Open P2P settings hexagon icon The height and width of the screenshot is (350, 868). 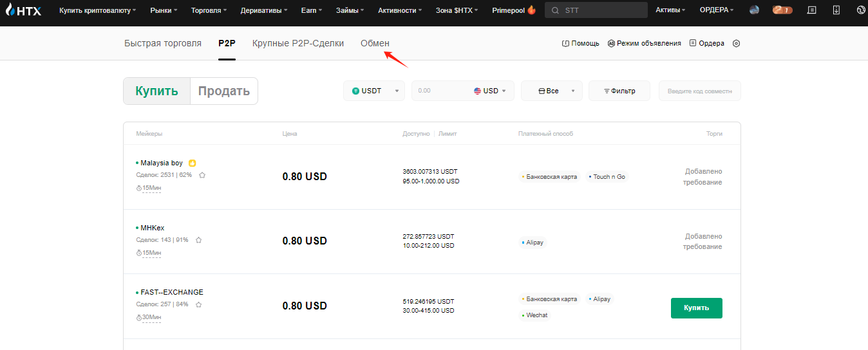click(x=737, y=44)
